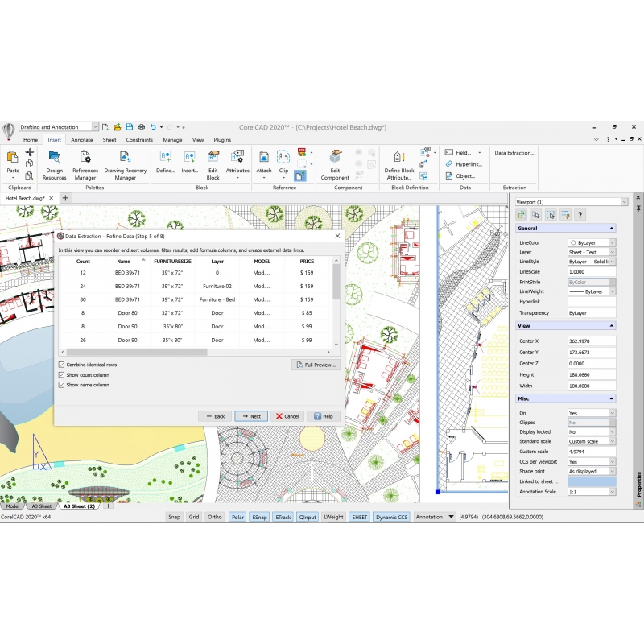The height and width of the screenshot is (644, 644).
Task: Click the Undo arrow icon
Action: (x=153, y=127)
